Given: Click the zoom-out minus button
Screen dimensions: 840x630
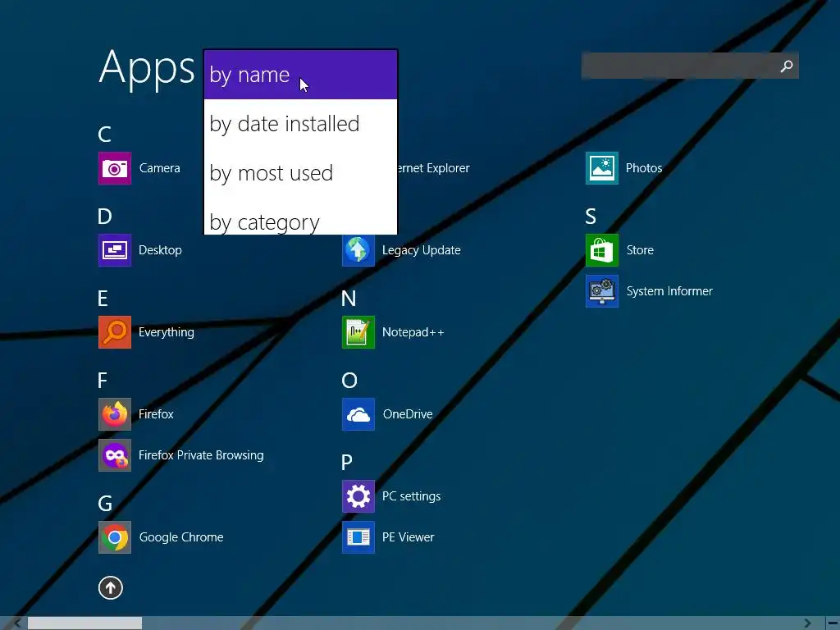Looking at the screenshot, I should (x=833, y=623).
